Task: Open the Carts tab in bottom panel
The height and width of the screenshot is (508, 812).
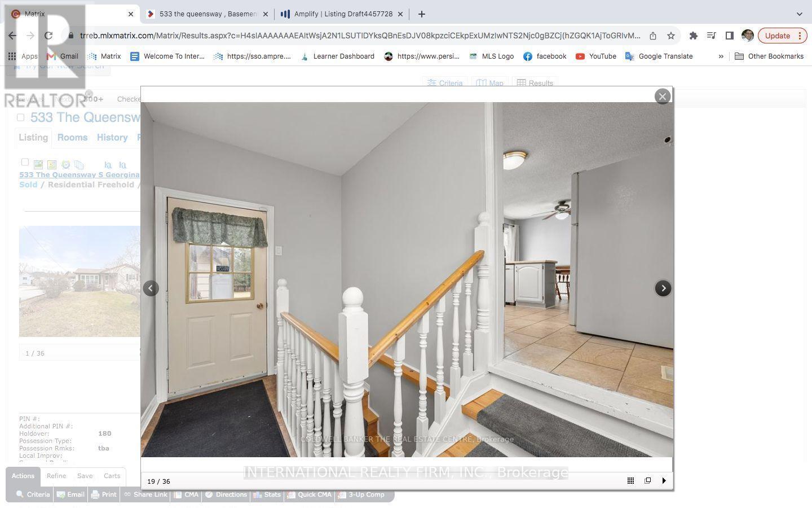Action: point(112,476)
